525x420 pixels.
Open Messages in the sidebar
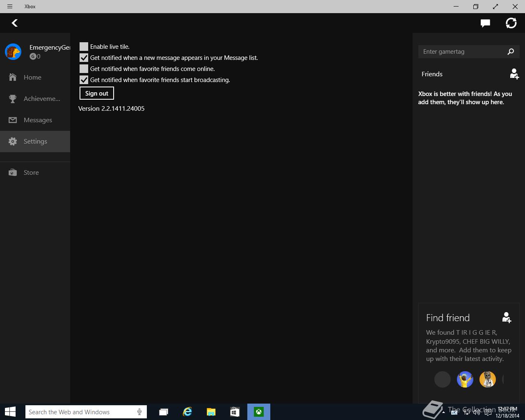pyautogui.click(x=35, y=120)
